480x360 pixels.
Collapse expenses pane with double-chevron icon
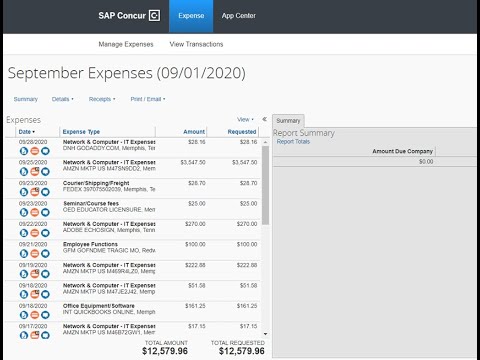tap(265, 119)
